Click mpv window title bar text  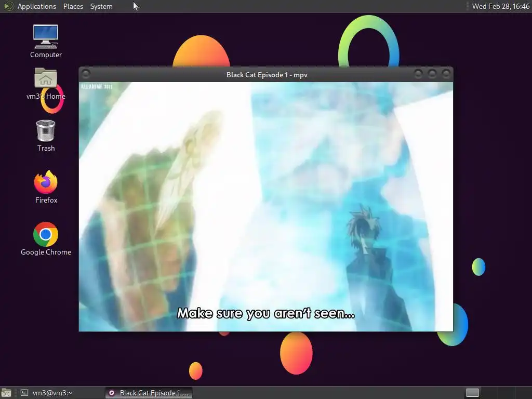(x=267, y=75)
